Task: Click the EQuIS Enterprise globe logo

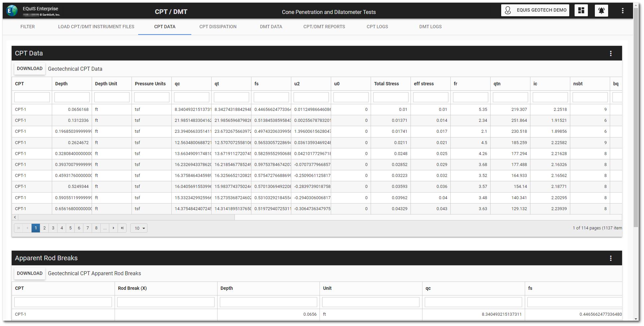Action: [12, 11]
